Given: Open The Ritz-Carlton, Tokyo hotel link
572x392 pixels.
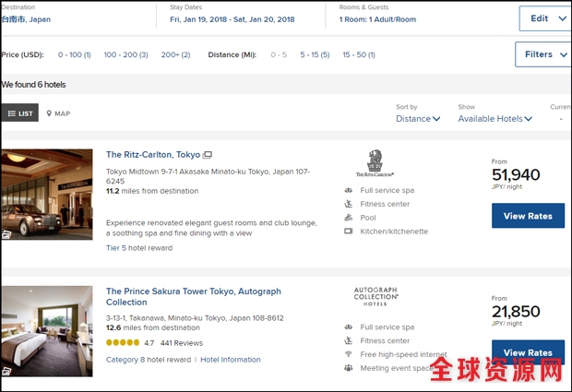Looking at the screenshot, I should [x=153, y=155].
